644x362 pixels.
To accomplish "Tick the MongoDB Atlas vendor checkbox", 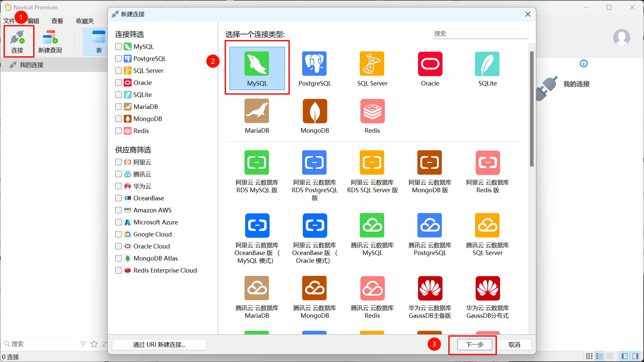I will click(x=119, y=258).
